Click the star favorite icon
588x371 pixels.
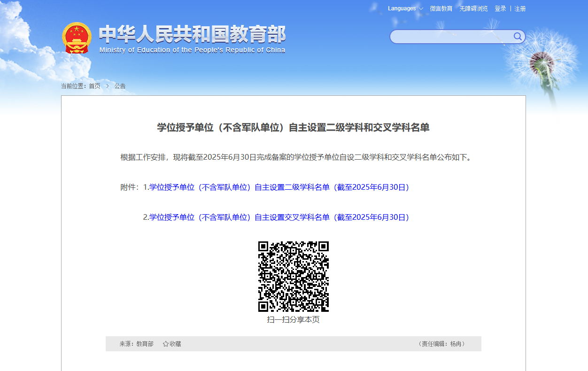click(x=166, y=344)
